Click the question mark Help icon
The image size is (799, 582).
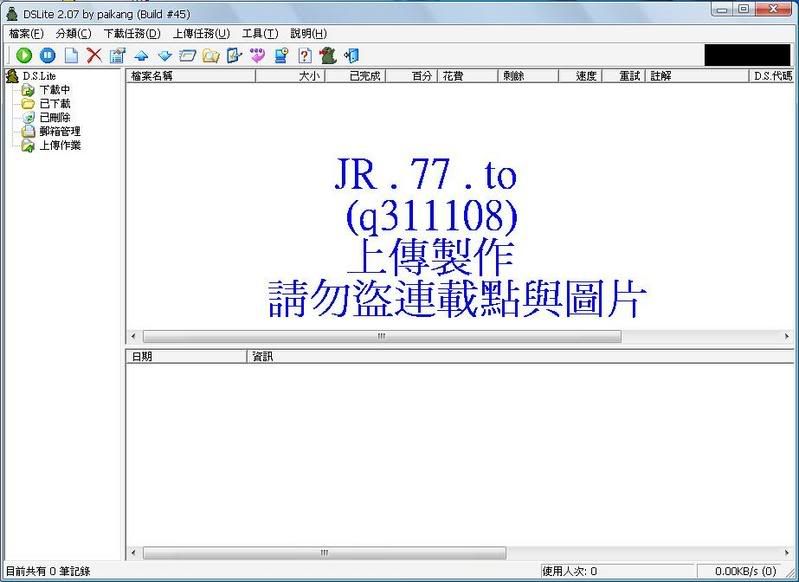[305, 55]
